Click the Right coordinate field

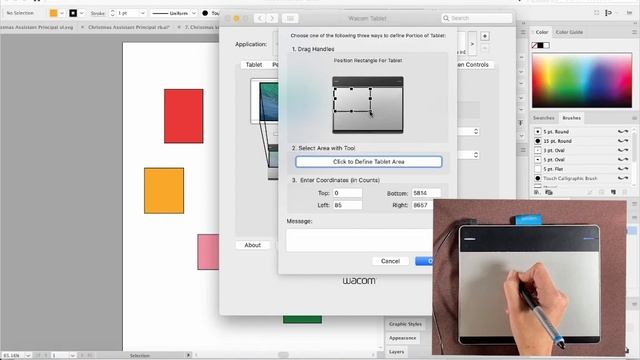(x=422, y=205)
